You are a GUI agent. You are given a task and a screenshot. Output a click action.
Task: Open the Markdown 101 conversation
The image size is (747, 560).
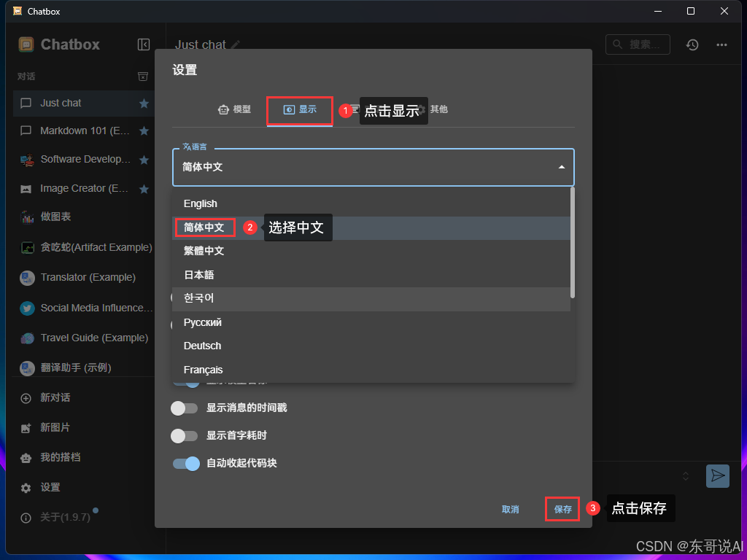(84, 131)
